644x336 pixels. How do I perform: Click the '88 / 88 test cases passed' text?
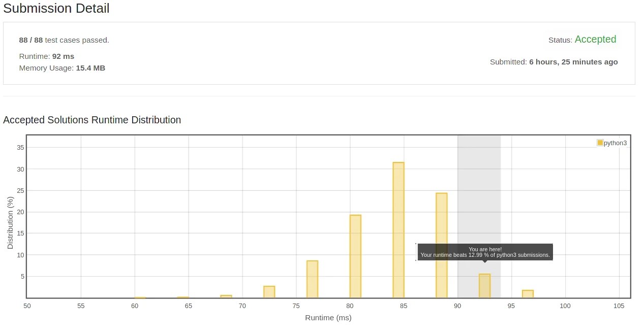click(64, 40)
